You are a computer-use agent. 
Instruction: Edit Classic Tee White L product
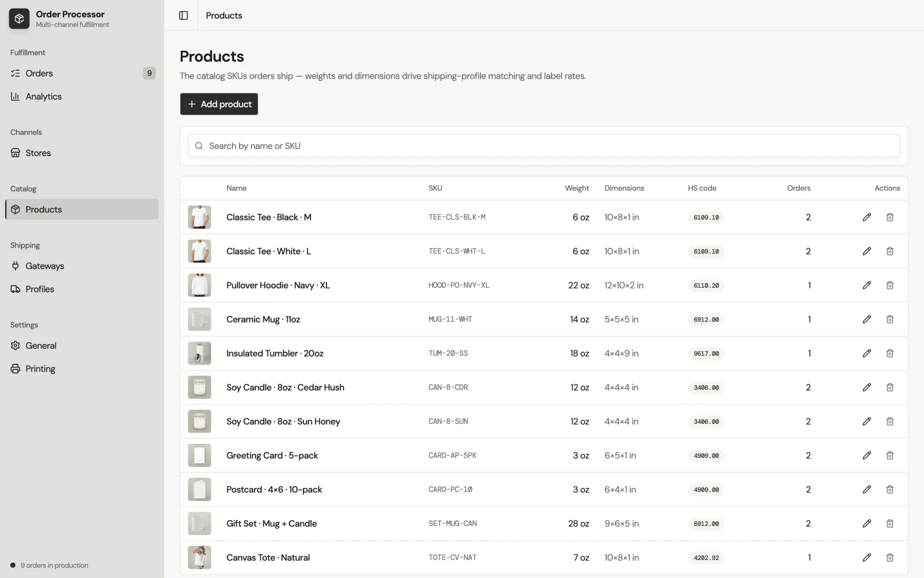coord(867,251)
